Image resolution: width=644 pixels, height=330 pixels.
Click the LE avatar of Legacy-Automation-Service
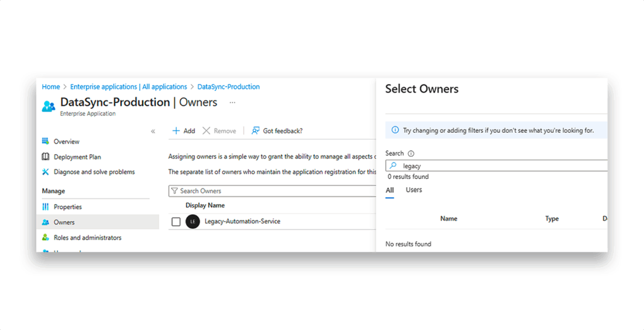pos(192,222)
